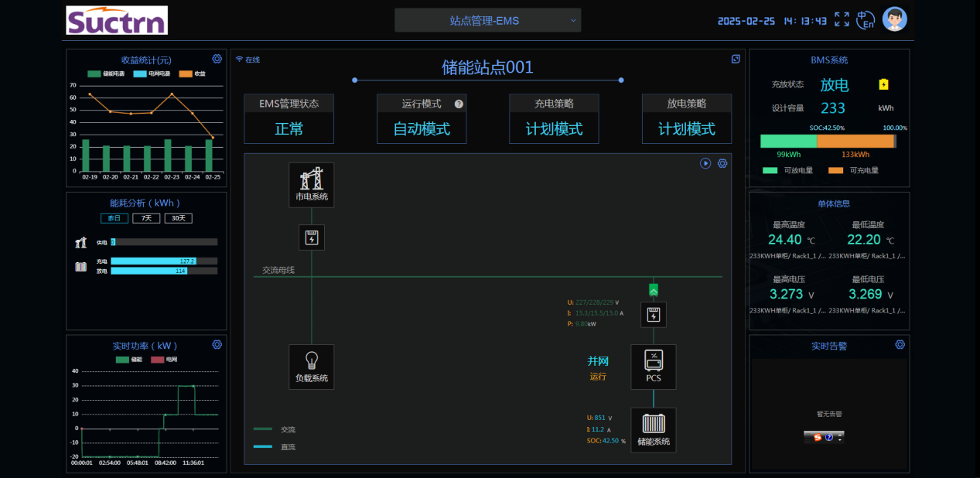980x478 pixels.
Task: Click the 放电 charge state value
Action: [835, 85]
